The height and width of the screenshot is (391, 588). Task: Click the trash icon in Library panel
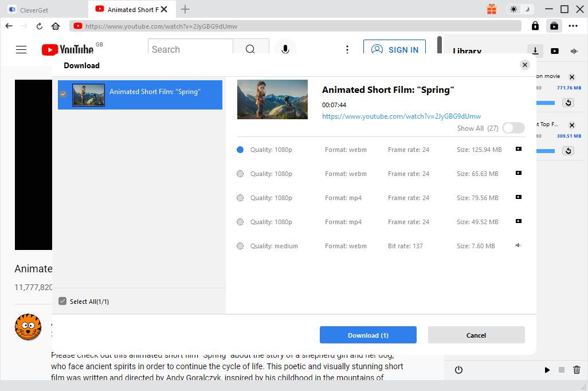point(577,370)
